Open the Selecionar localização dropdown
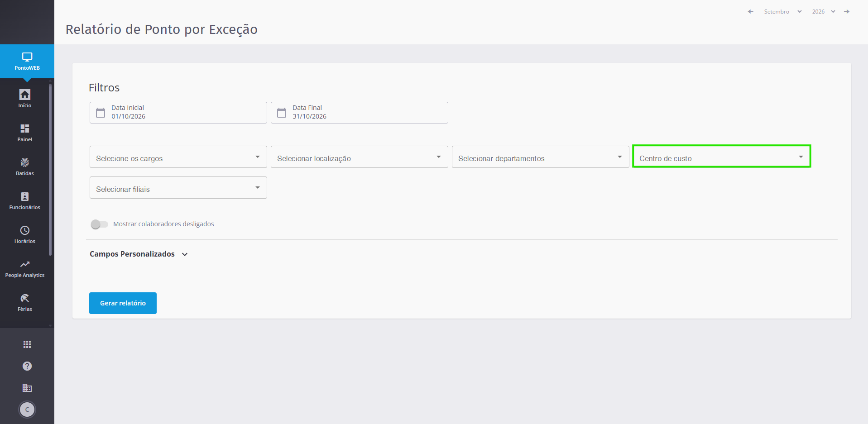868x424 pixels. [x=360, y=157]
